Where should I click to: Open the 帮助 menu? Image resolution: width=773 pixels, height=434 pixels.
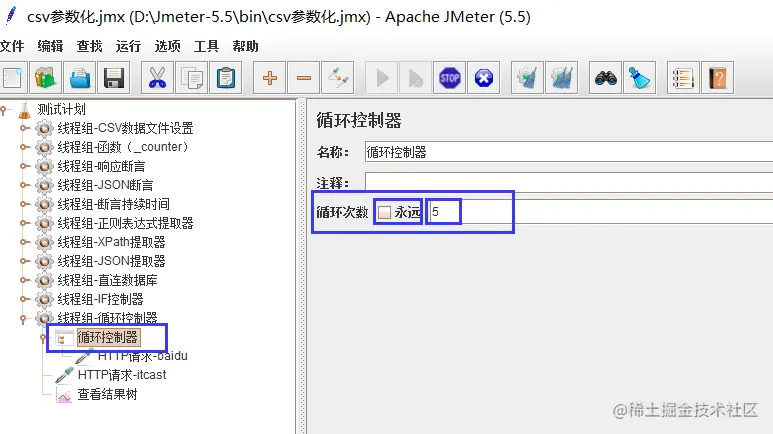(246, 46)
